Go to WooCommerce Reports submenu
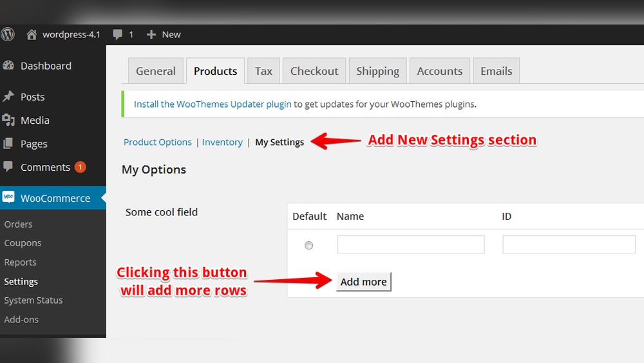The width and height of the screenshot is (644, 363). 20,262
